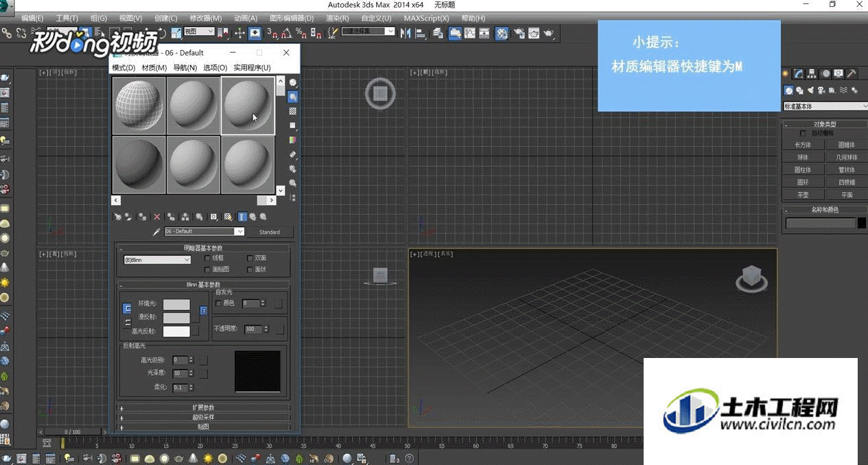Click the 长方体 box button

click(804, 145)
